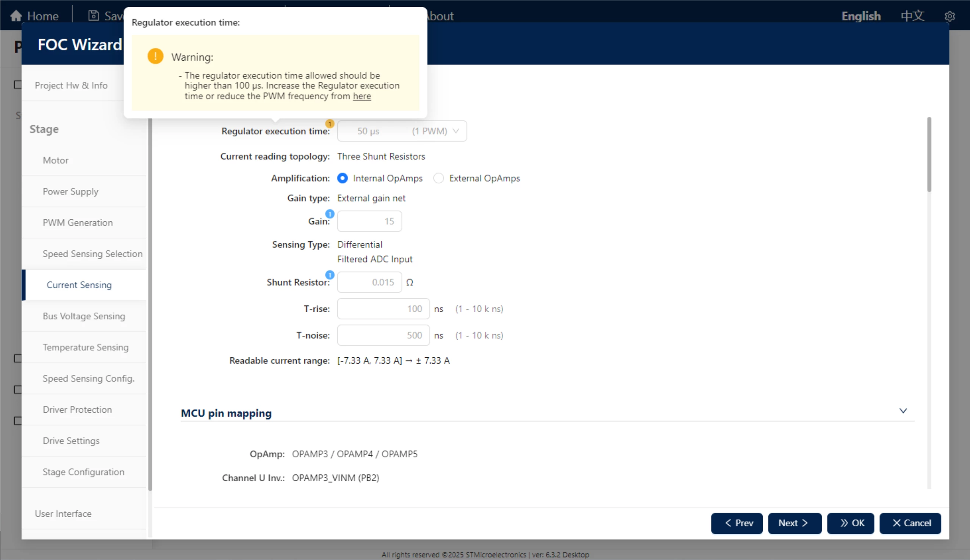The image size is (970, 560).
Task: Open Regulator execution time dropdown
Action: (402, 131)
